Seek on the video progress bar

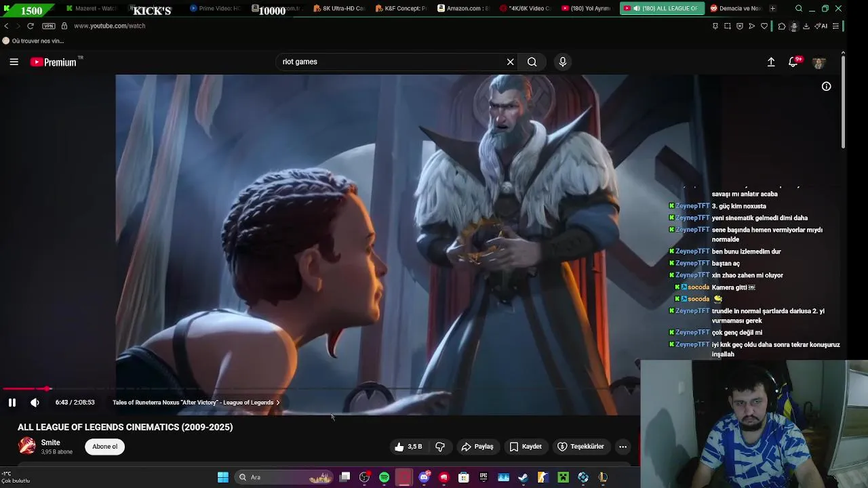[320, 389]
